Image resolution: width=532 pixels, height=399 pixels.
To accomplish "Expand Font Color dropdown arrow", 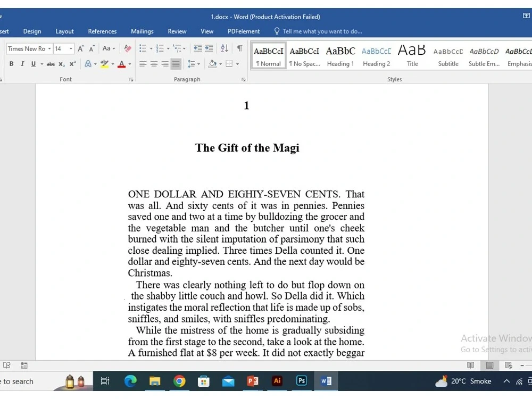I will pyautogui.click(x=130, y=64).
